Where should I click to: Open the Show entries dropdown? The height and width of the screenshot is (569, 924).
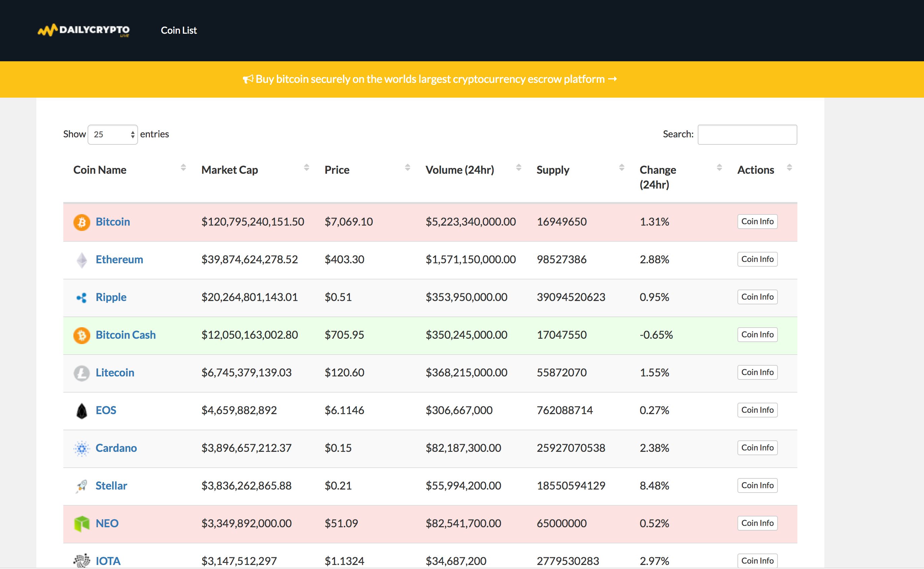tap(112, 134)
